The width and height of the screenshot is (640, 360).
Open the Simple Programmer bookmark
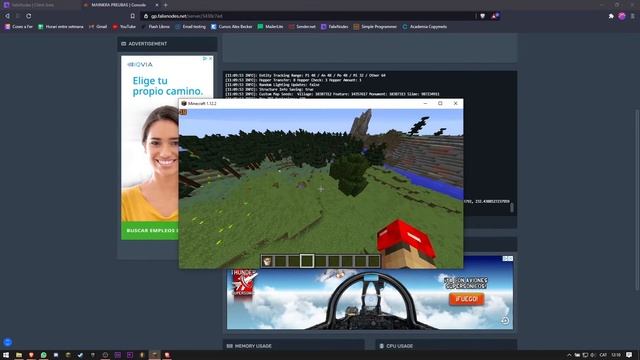coord(375,27)
